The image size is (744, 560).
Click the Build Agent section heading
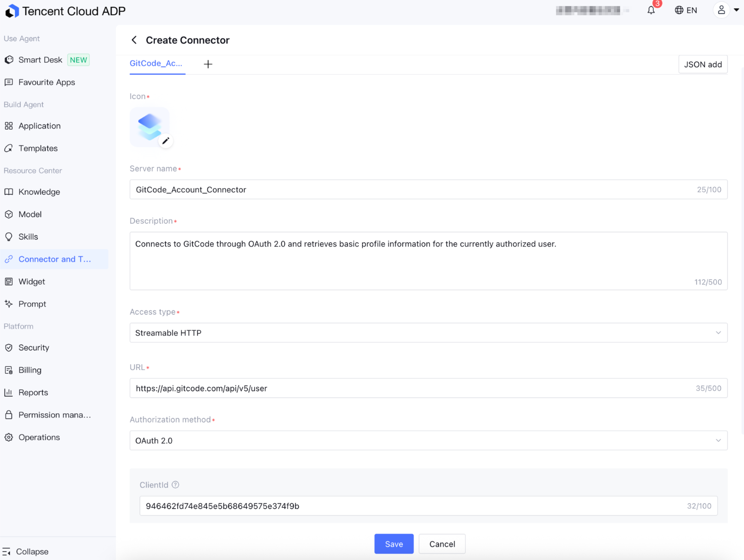coord(24,105)
